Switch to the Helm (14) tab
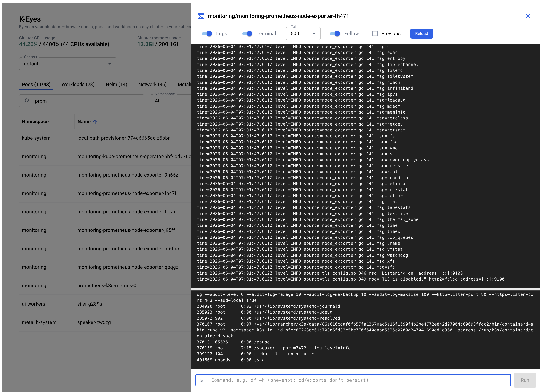 point(116,85)
